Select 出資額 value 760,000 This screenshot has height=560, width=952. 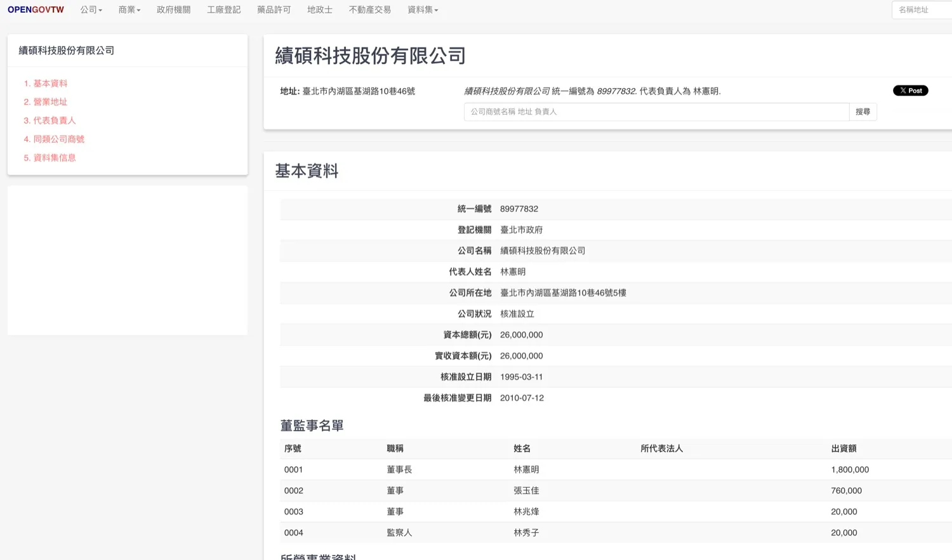click(846, 490)
